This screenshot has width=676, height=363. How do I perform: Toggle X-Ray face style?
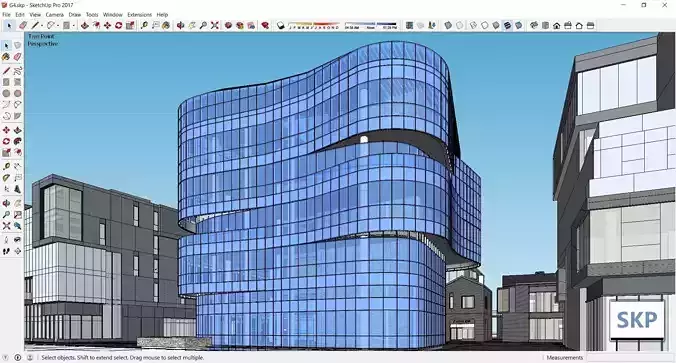448,26
